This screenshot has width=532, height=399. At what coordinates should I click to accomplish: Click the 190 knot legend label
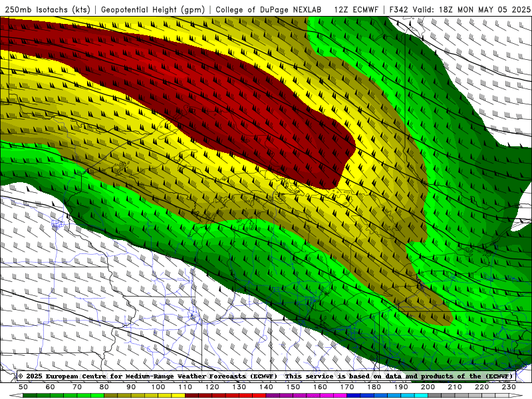click(401, 387)
